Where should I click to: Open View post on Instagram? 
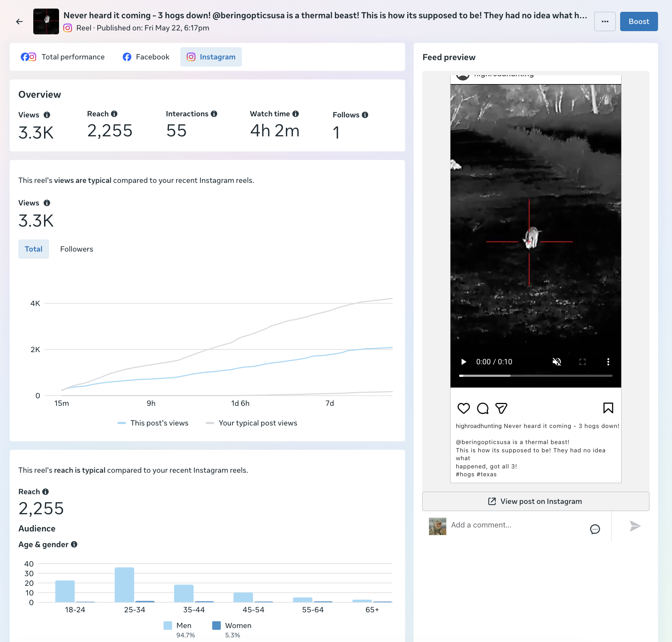click(x=536, y=501)
